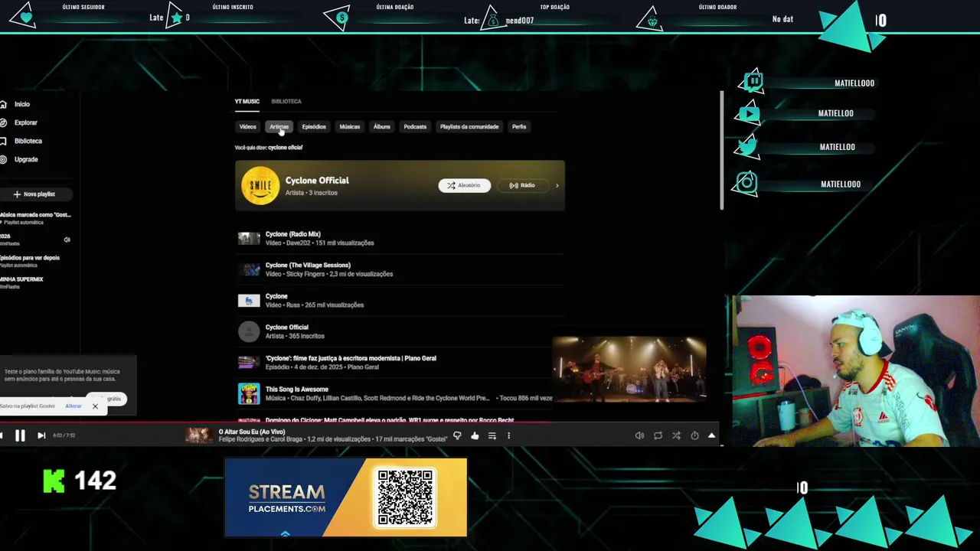
Task: Open the three-dot more options in player bar
Action: [x=508, y=435]
